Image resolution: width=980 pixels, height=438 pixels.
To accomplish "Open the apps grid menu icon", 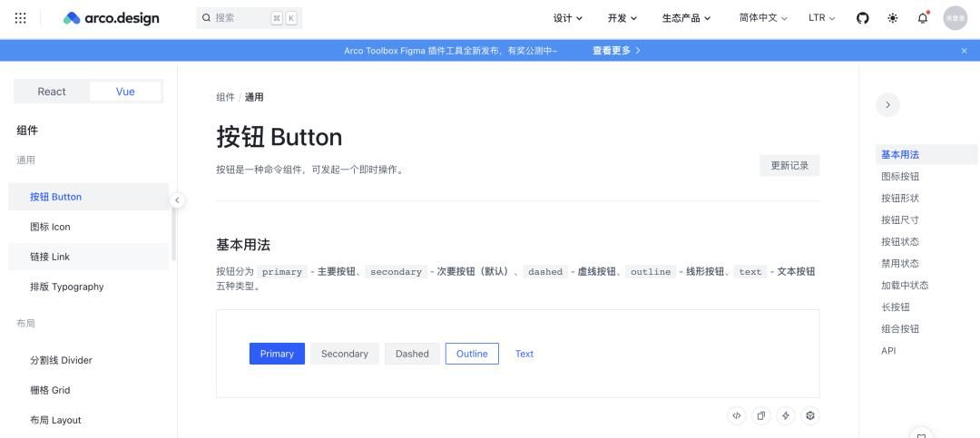I will [20, 18].
